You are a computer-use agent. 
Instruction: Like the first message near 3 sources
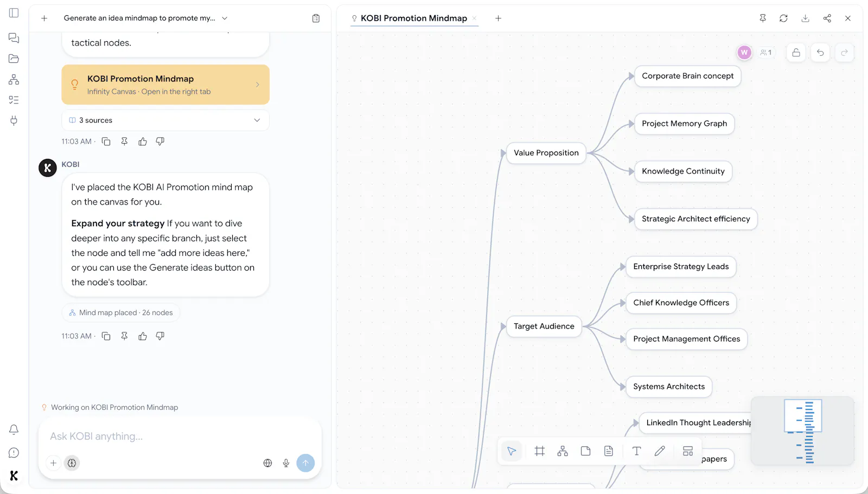click(x=143, y=142)
